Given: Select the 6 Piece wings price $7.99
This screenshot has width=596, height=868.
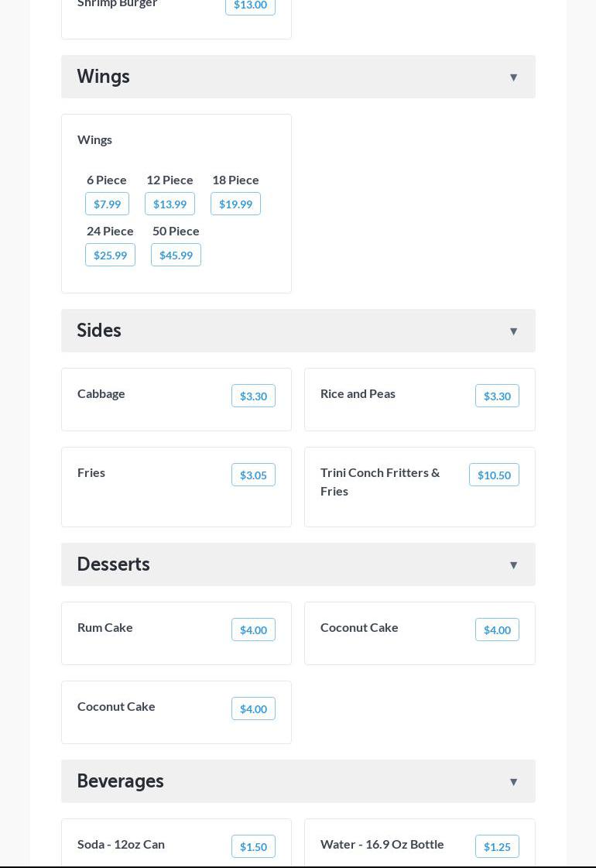Looking at the screenshot, I should [x=107, y=204].
